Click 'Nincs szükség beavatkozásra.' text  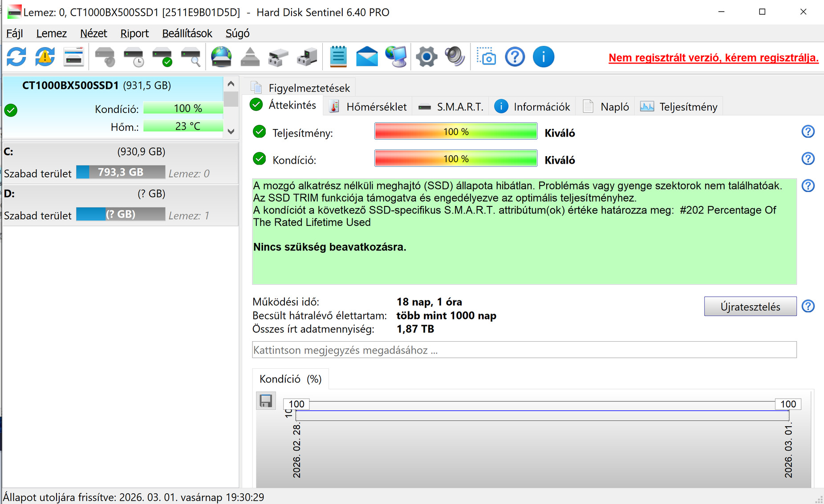tap(329, 247)
